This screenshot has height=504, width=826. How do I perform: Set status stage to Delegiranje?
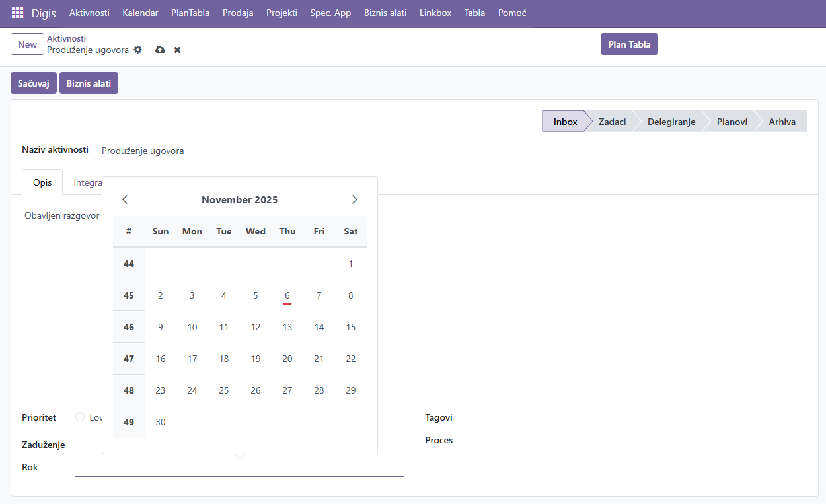tap(671, 122)
